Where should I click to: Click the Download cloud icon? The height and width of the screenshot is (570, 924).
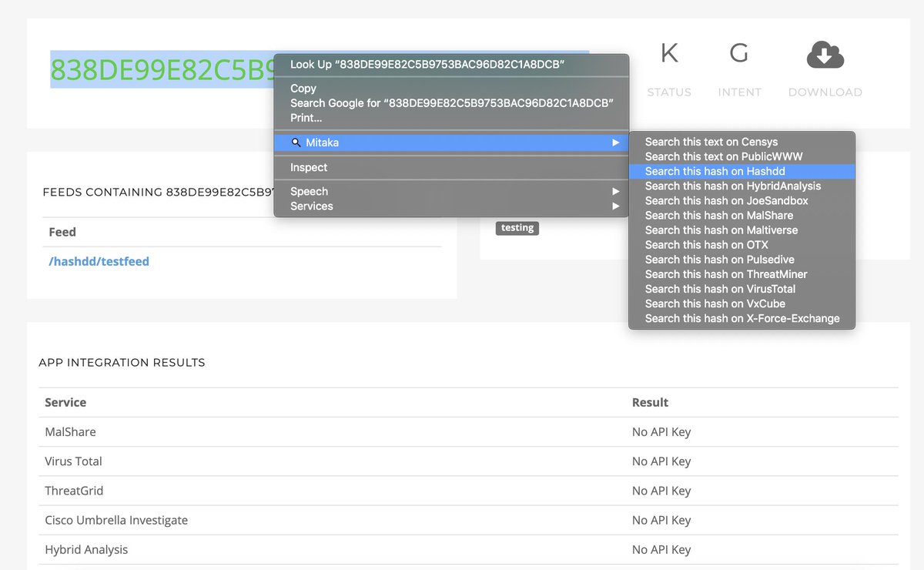tap(825, 55)
